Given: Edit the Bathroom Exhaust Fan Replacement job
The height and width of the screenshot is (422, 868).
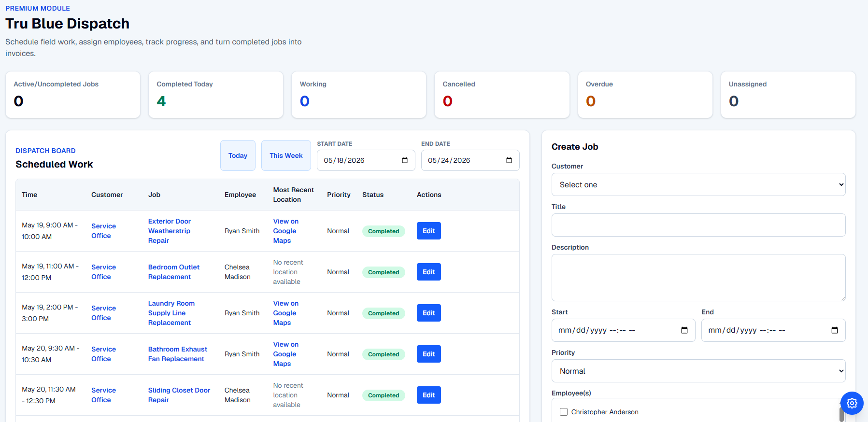Looking at the screenshot, I should click(x=429, y=354).
